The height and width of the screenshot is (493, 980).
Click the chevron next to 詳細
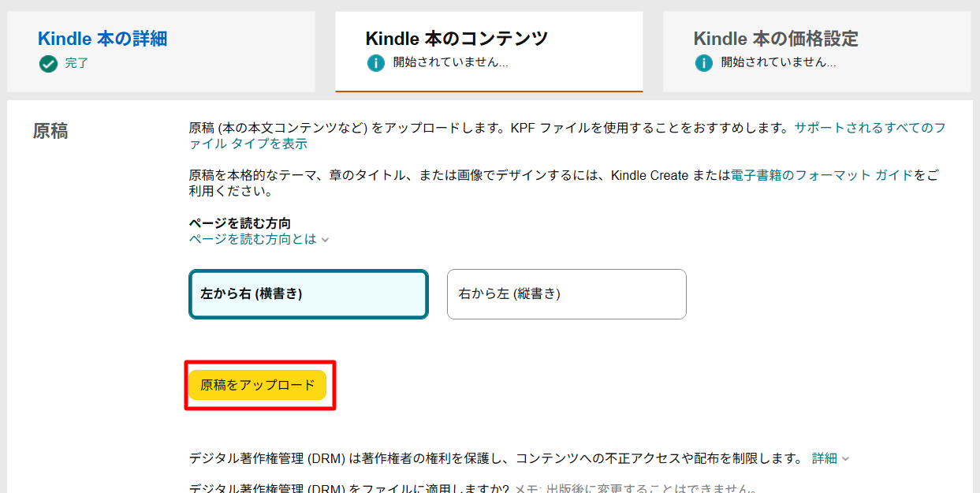point(845,458)
